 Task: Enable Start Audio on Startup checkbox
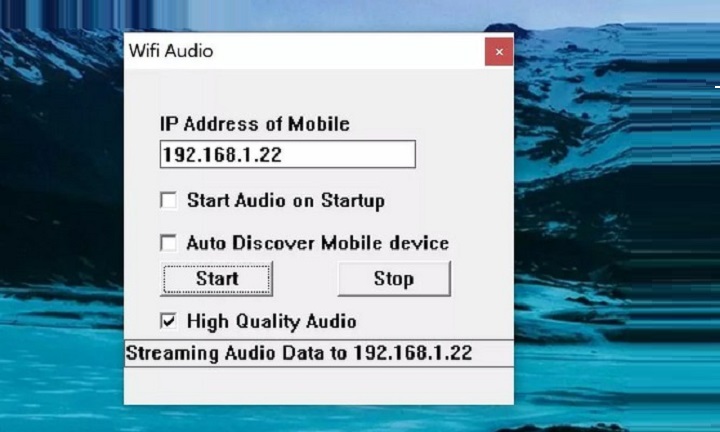169,201
